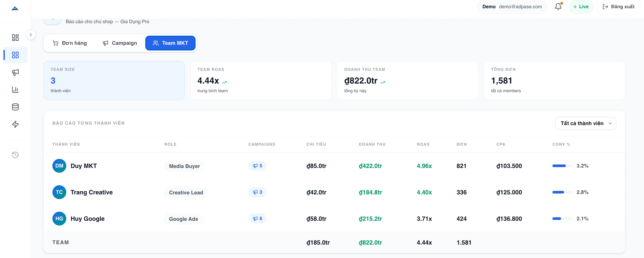644x258 pixels.
Task: Open the bar chart analytics sidebar icon
Action: pyautogui.click(x=15, y=90)
